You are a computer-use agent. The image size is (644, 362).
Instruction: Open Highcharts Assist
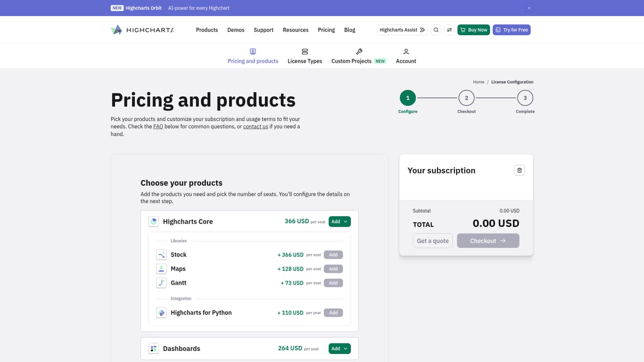(403, 30)
